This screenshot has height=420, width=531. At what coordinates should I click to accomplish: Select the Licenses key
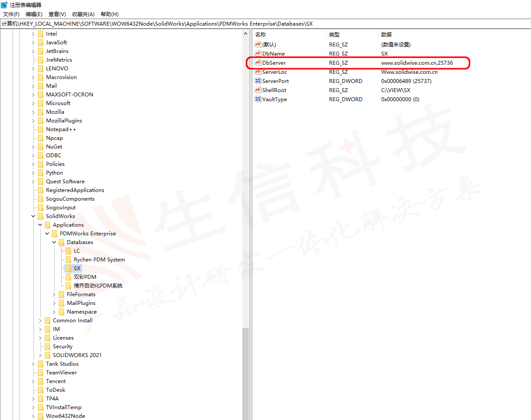point(63,338)
